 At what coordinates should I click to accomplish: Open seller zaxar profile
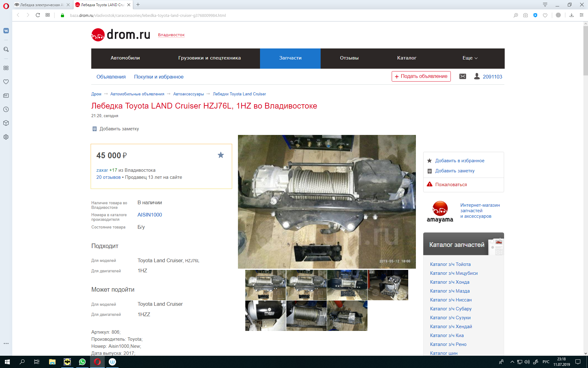coord(102,170)
